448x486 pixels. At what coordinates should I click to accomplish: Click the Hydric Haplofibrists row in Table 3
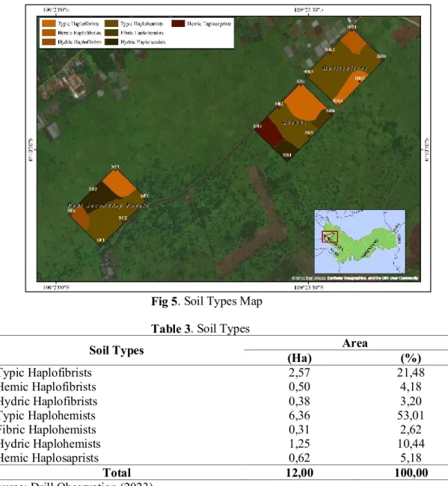pyautogui.click(x=224, y=401)
